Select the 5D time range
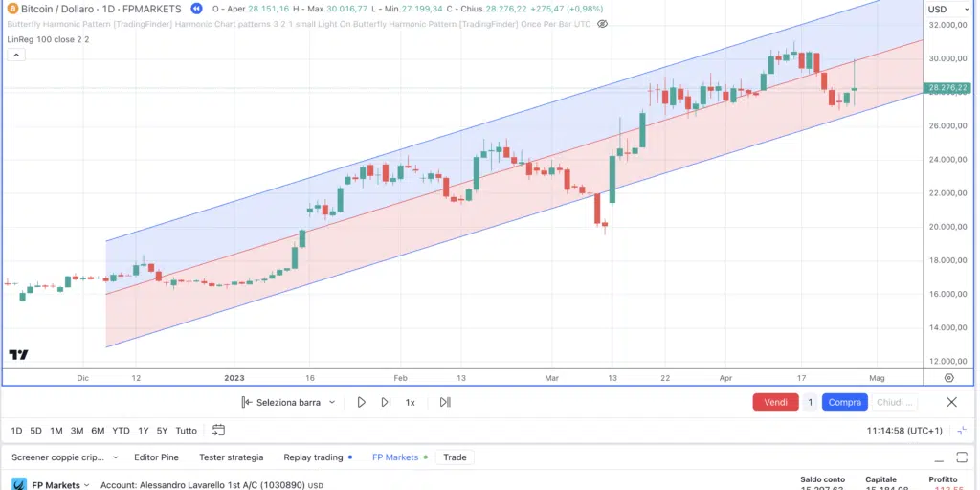The width and height of the screenshot is (980, 490). [35, 431]
